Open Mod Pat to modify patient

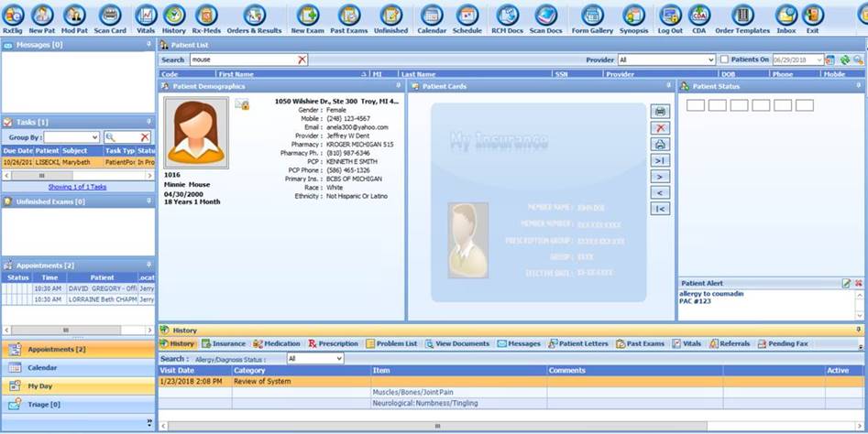click(x=74, y=18)
